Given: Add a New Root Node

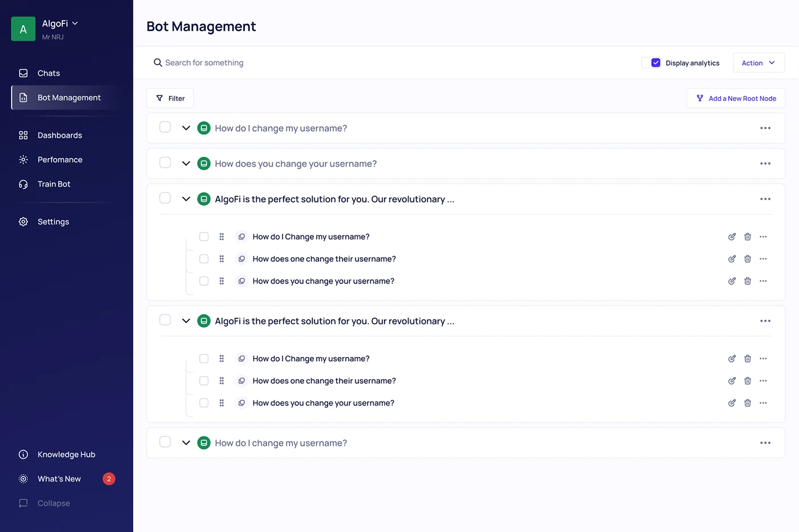Looking at the screenshot, I should click(x=736, y=98).
